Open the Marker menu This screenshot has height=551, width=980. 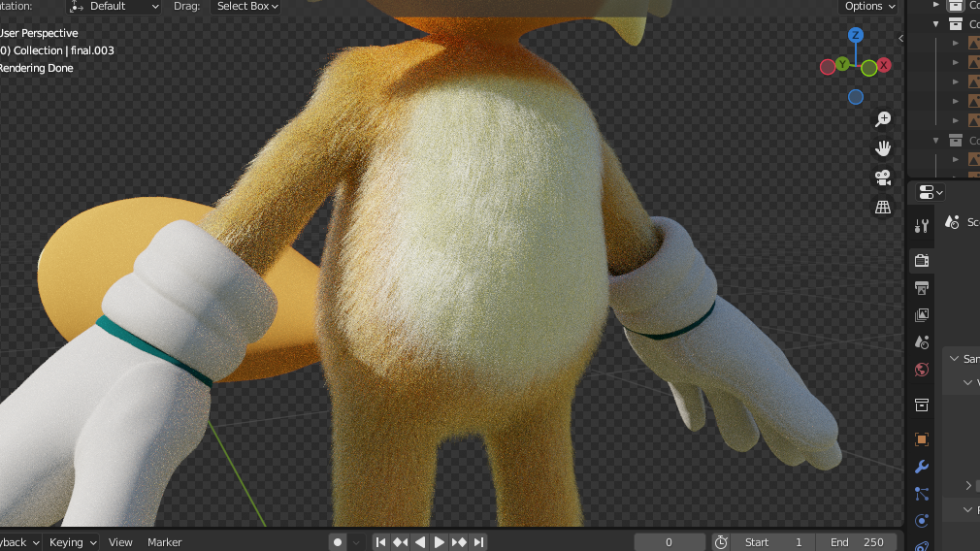pos(164,542)
